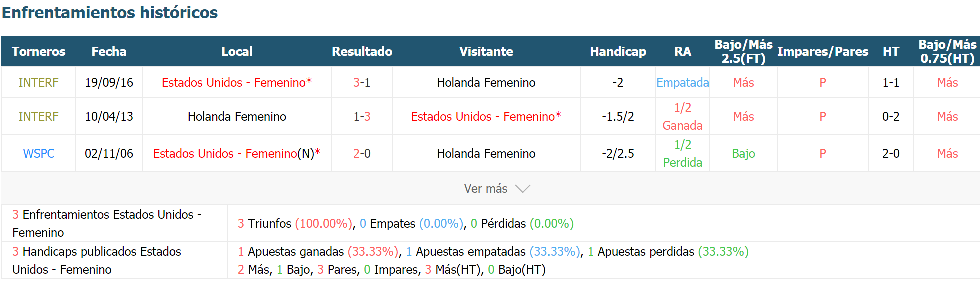Click the 1-3 match result
Screen dimensions: 980x281
pyautogui.click(x=362, y=116)
